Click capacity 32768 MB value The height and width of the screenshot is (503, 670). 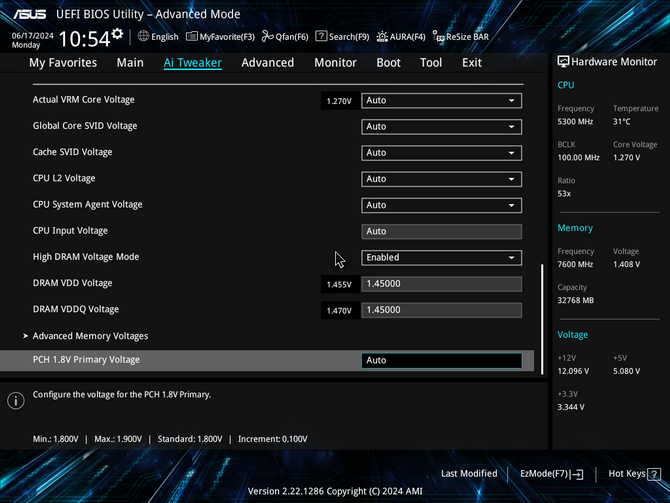coord(576,300)
